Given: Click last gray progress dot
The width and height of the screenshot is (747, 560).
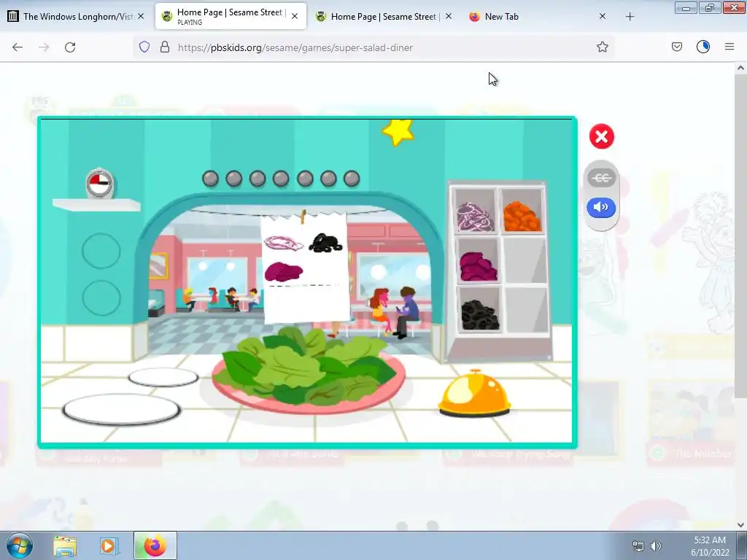Looking at the screenshot, I should click(x=352, y=179).
